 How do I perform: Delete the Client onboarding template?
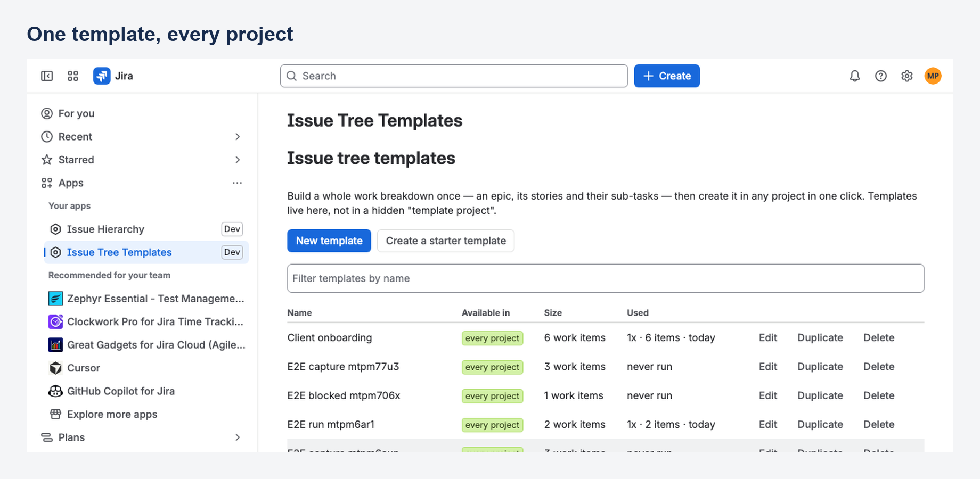click(x=879, y=338)
